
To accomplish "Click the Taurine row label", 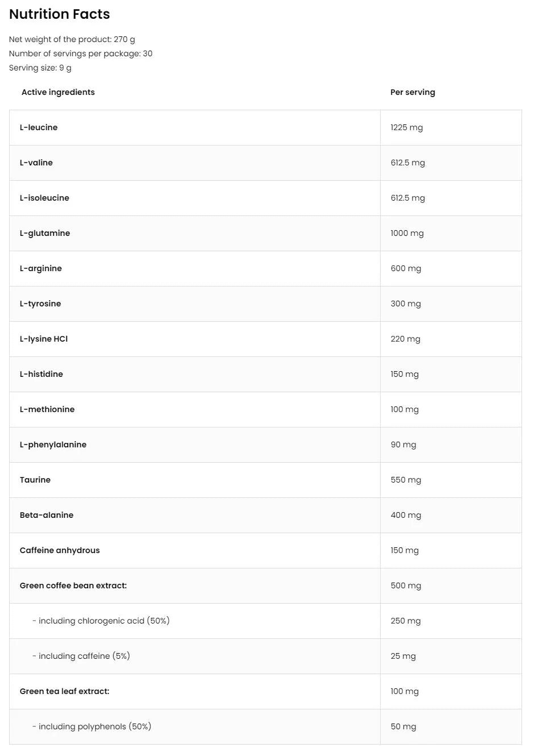I will point(35,480).
